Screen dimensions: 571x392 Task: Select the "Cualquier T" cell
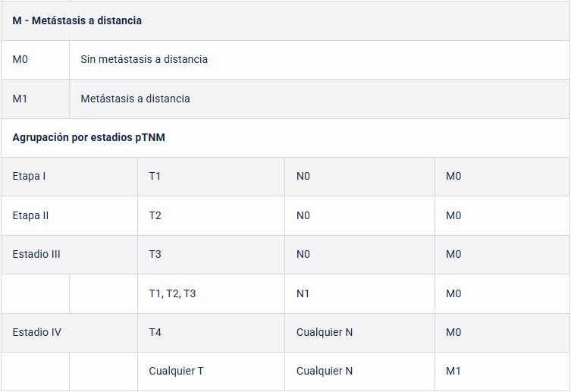click(x=176, y=372)
